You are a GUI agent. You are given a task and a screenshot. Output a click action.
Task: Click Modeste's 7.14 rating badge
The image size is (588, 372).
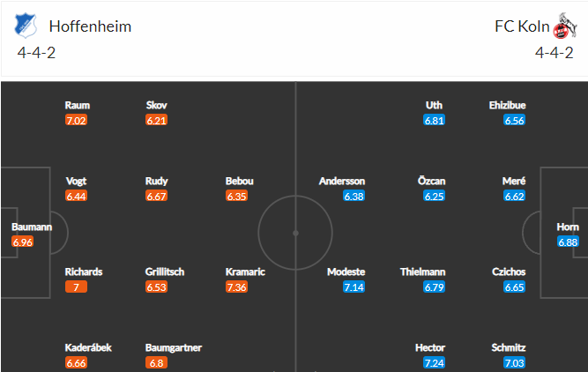pos(354,287)
